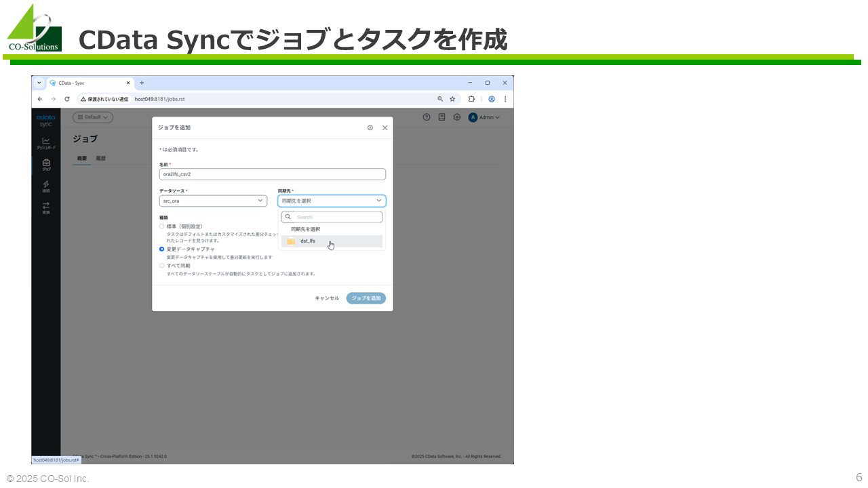Select the 標準（個別設定）radio button

161,226
